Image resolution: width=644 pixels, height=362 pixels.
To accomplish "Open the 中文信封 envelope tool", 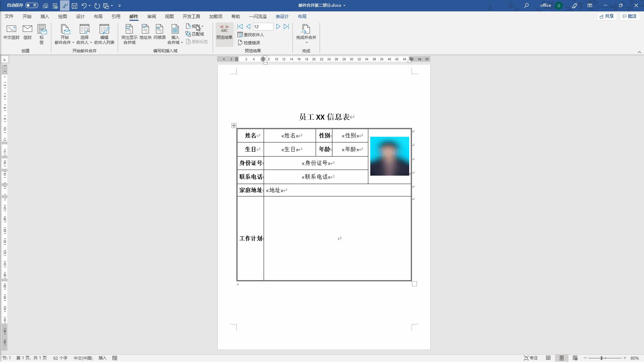I will pyautogui.click(x=11, y=33).
